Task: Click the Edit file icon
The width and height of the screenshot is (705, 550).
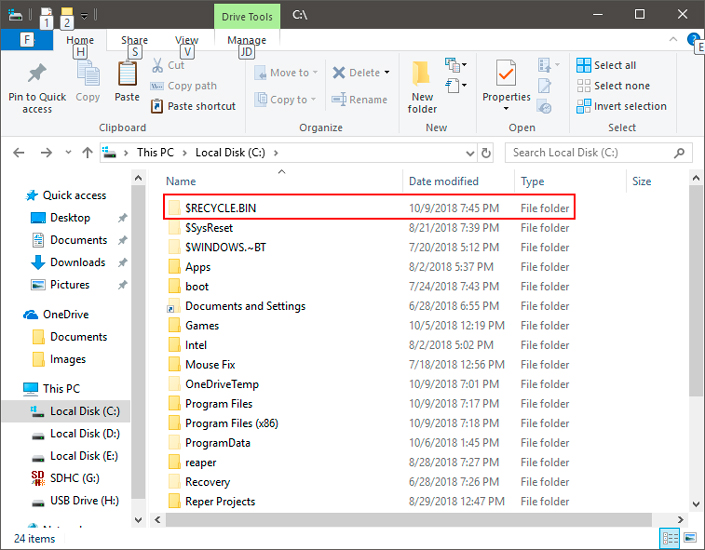Action: tap(544, 85)
